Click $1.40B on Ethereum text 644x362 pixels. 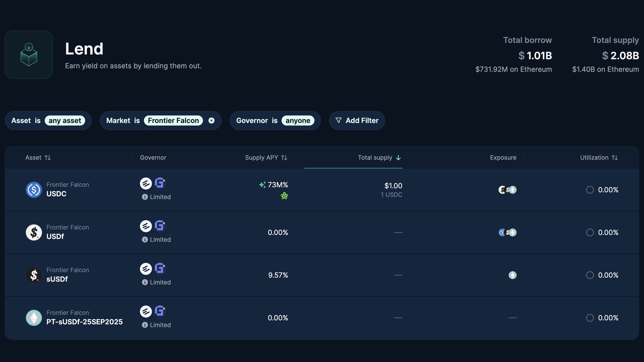[x=606, y=69]
